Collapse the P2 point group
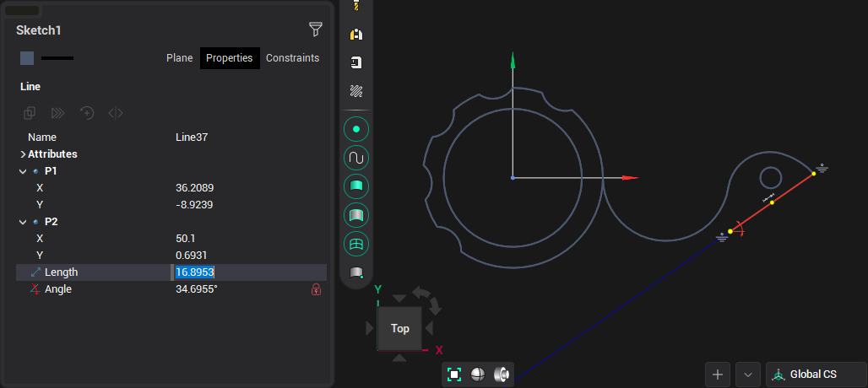868x388 pixels. tap(22, 222)
